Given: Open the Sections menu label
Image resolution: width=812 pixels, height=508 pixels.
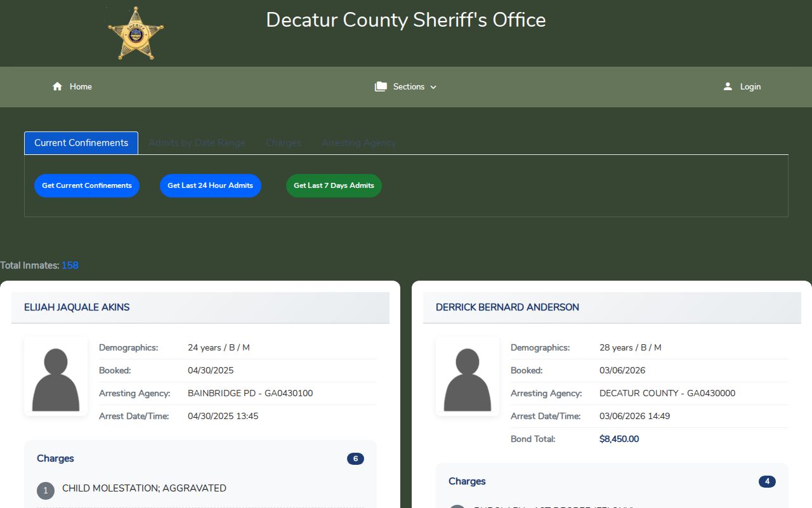Looking at the screenshot, I should pos(409,86).
